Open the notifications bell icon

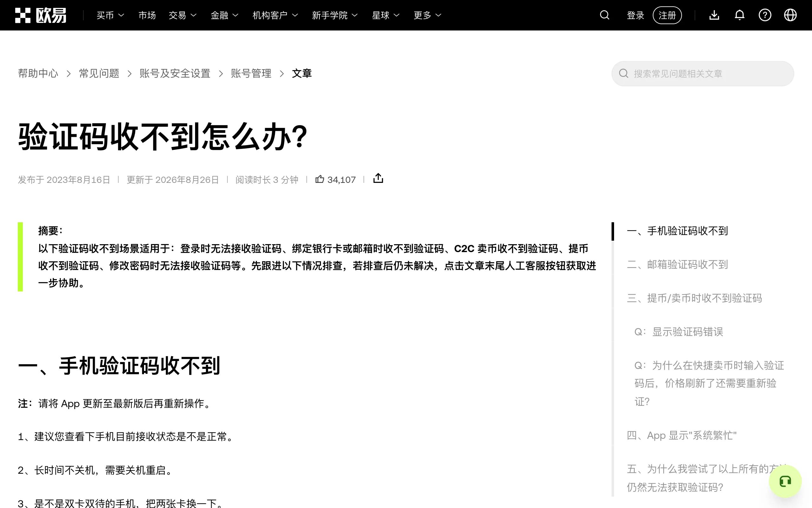click(740, 15)
